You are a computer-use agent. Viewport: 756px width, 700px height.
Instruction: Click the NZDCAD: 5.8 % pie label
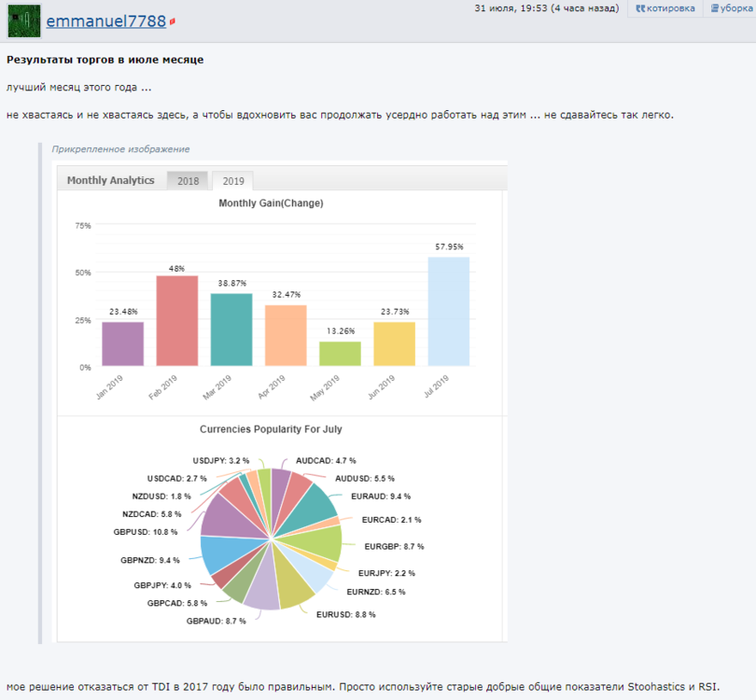pos(152,514)
